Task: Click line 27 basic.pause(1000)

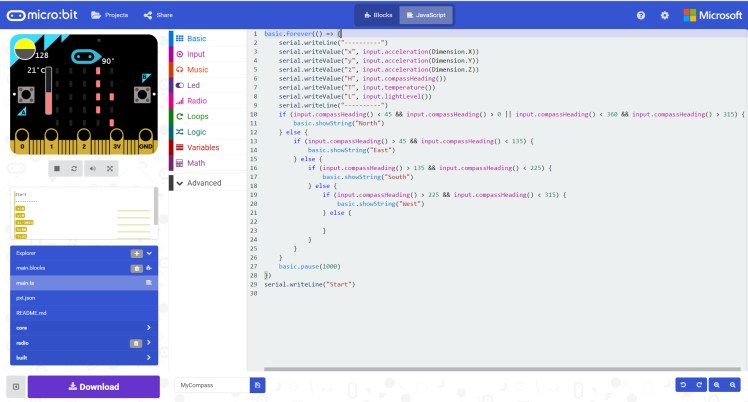Action: [310, 267]
